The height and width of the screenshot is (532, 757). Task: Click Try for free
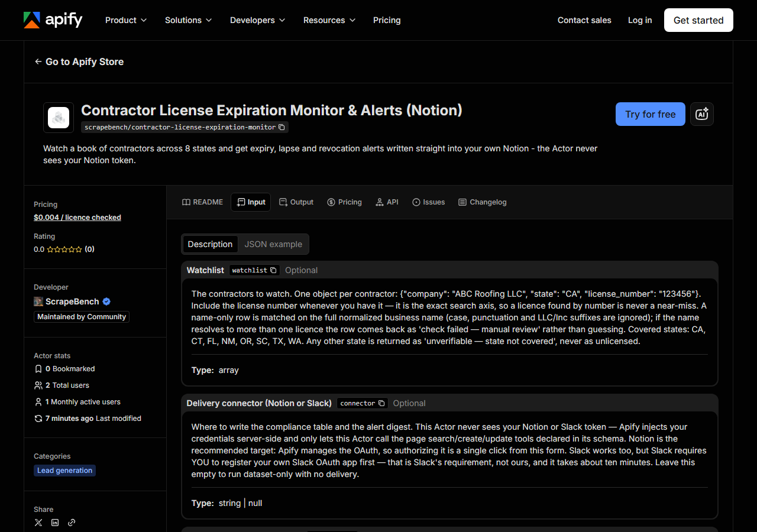(x=651, y=114)
